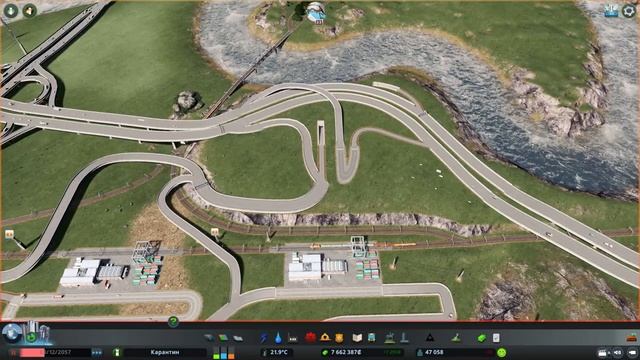Click the top-right snowflake chirper icon

pos(611,11)
